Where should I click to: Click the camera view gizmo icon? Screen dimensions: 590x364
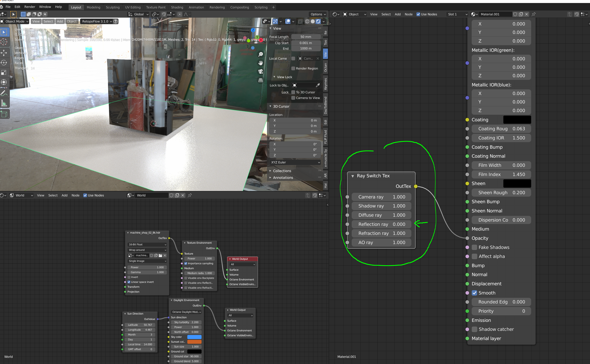point(261,71)
